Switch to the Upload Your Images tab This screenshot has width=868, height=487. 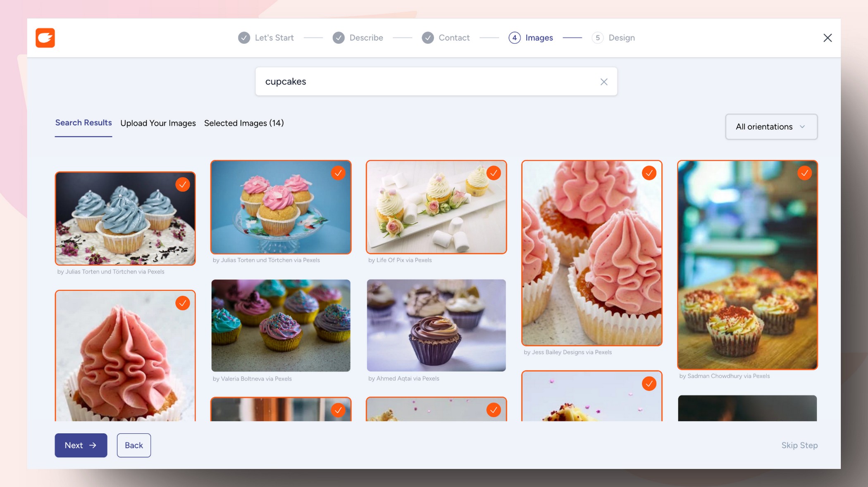click(x=158, y=123)
